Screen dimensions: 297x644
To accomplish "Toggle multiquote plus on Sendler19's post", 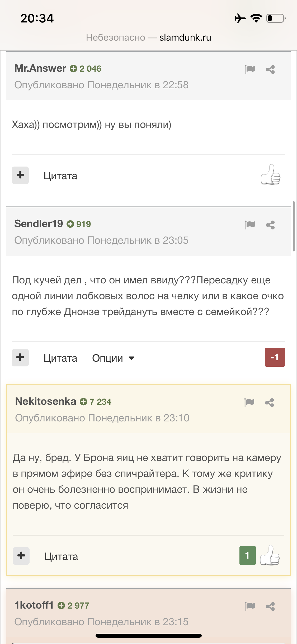I will coord(20,358).
